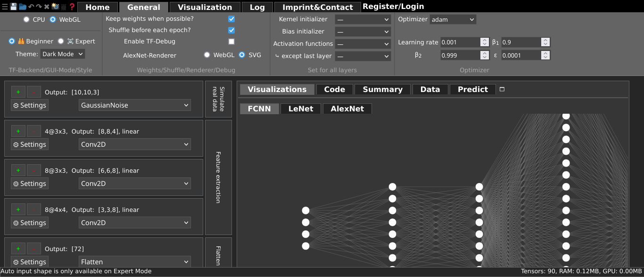The height and width of the screenshot is (277, 644).
Task: Toggle Keep weights when possible checkbox
Action: [x=231, y=19]
